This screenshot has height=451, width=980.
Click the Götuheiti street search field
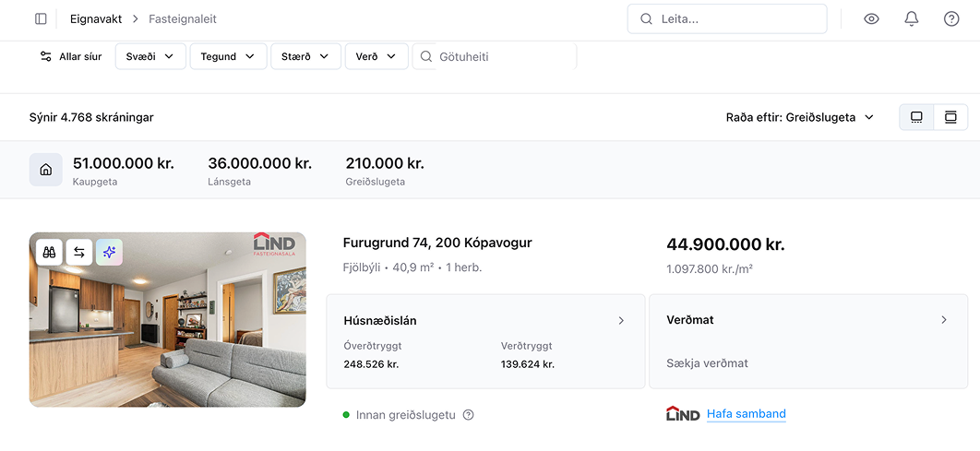pyautogui.click(x=503, y=56)
